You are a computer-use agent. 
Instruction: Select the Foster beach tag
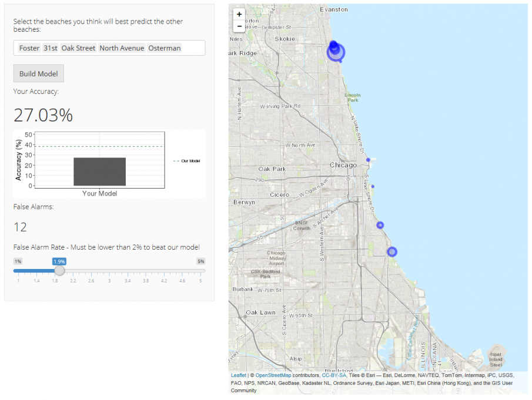pos(29,48)
